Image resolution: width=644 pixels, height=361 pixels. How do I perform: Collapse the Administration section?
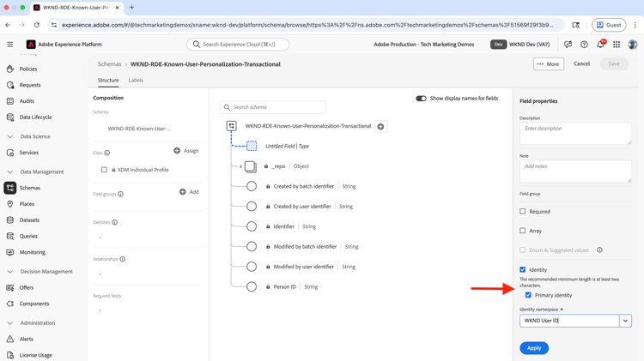pos(10,323)
